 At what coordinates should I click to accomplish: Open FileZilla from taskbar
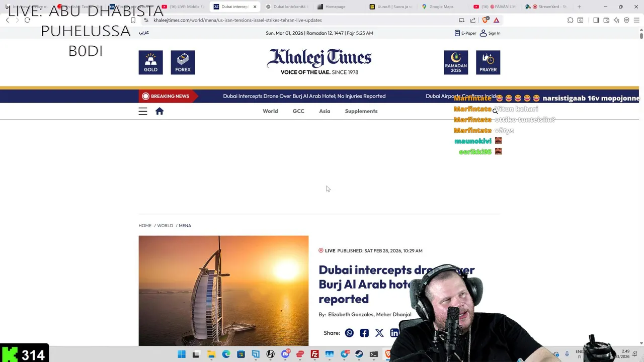[x=314, y=354]
